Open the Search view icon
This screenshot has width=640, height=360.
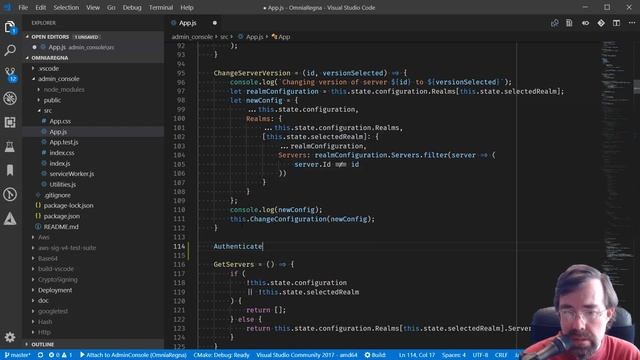point(10,50)
